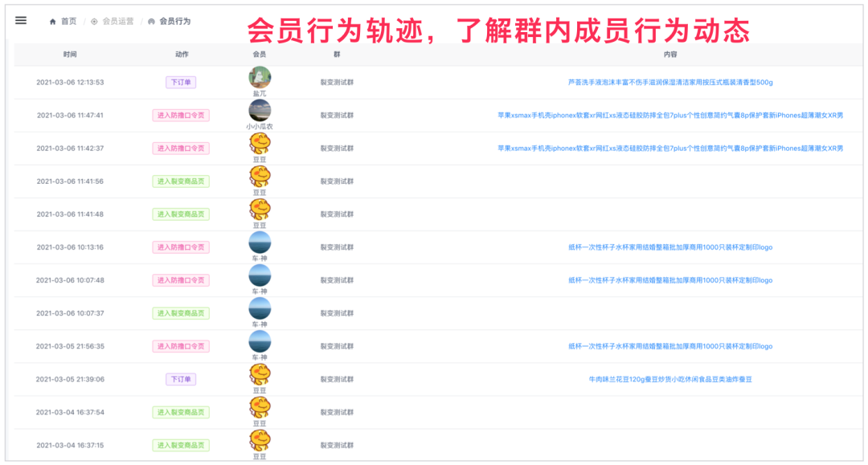Click the 会员行为 breadcrumb icon
This screenshot has height=465, width=868.
click(151, 22)
